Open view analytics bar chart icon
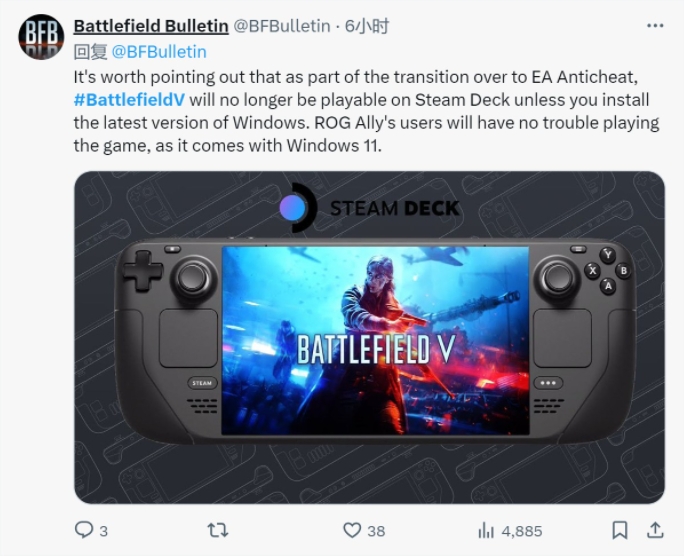Image resolution: width=684 pixels, height=556 pixels. point(486,531)
